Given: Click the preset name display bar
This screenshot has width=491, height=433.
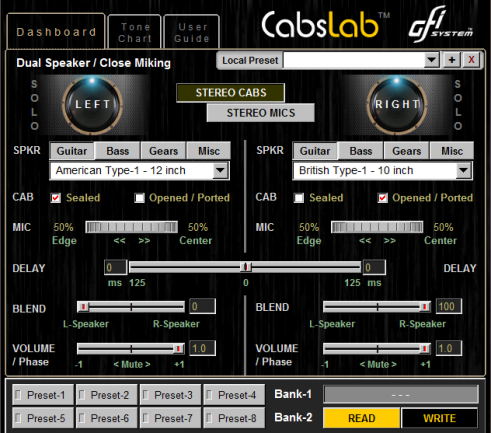Looking at the screenshot, I should click(401, 395).
